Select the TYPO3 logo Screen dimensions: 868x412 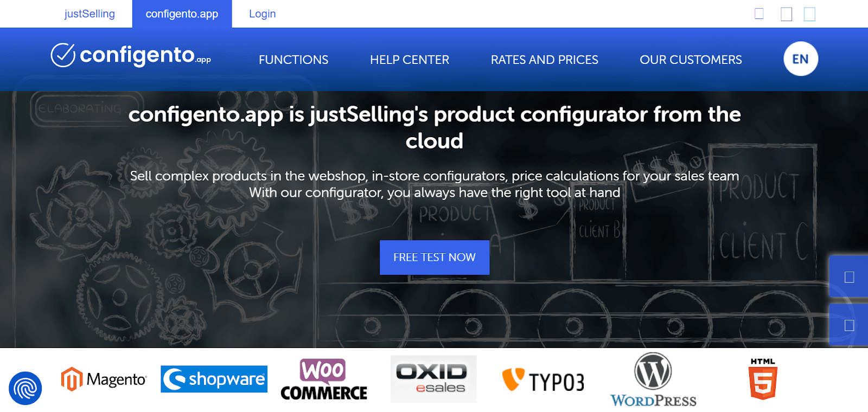543,381
